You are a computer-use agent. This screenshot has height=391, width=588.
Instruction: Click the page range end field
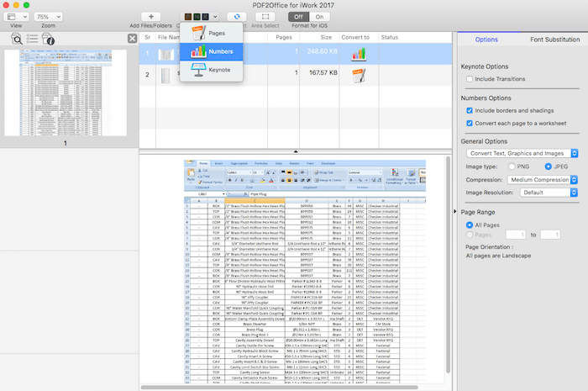tap(550, 235)
